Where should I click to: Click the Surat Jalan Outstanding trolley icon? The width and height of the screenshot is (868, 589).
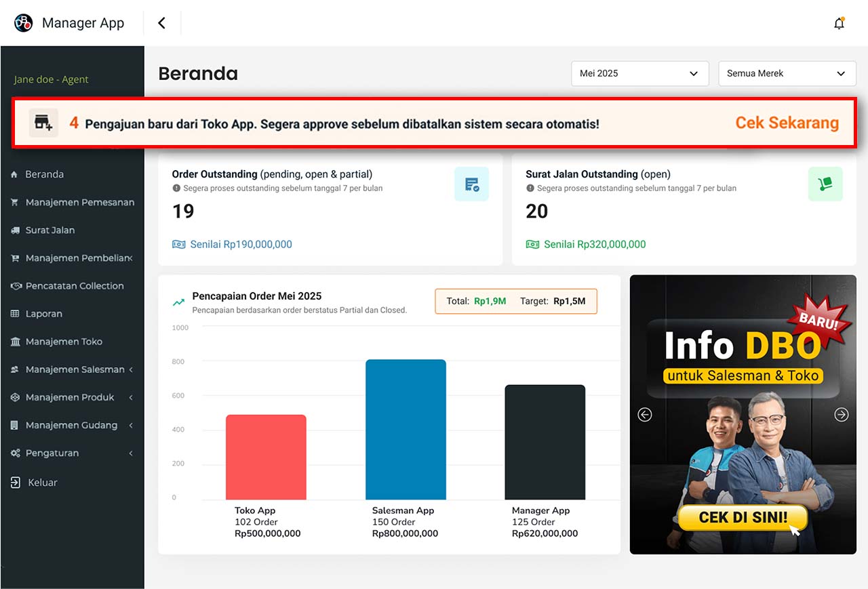825,184
